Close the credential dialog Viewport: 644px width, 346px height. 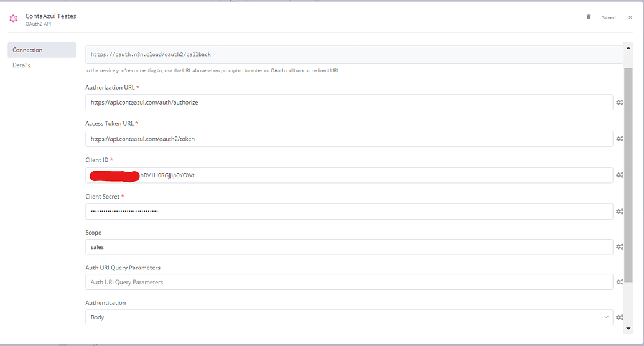click(630, 17)
